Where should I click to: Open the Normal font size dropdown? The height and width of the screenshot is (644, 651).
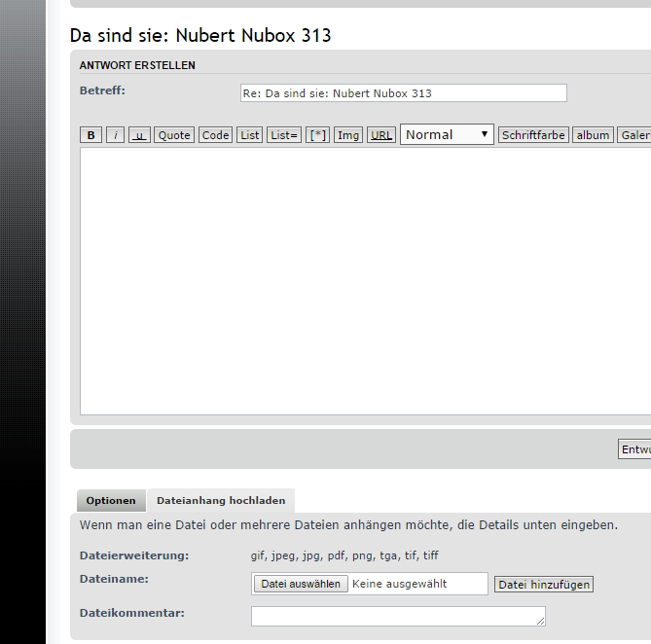tap(447, 135)
